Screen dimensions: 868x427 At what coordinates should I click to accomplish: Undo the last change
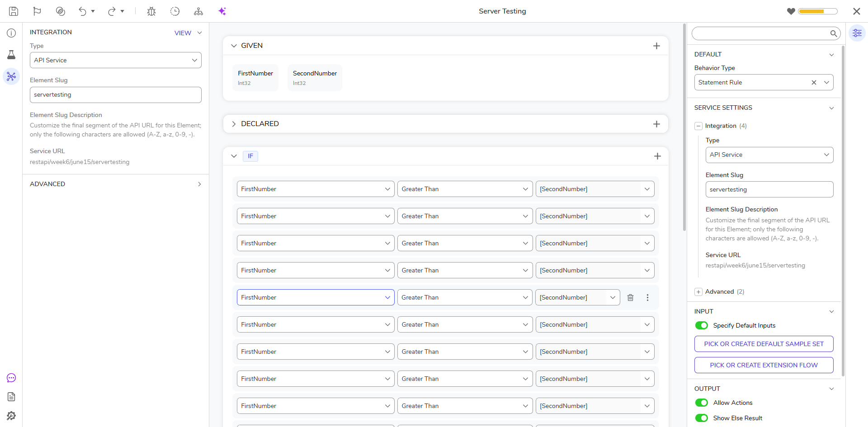pos(82,11)
